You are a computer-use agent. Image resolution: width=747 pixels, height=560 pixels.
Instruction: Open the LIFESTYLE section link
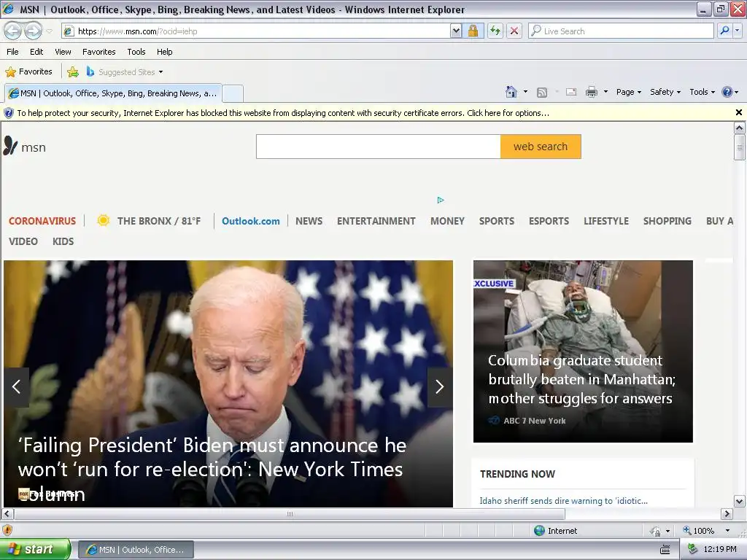coord(606,221)
